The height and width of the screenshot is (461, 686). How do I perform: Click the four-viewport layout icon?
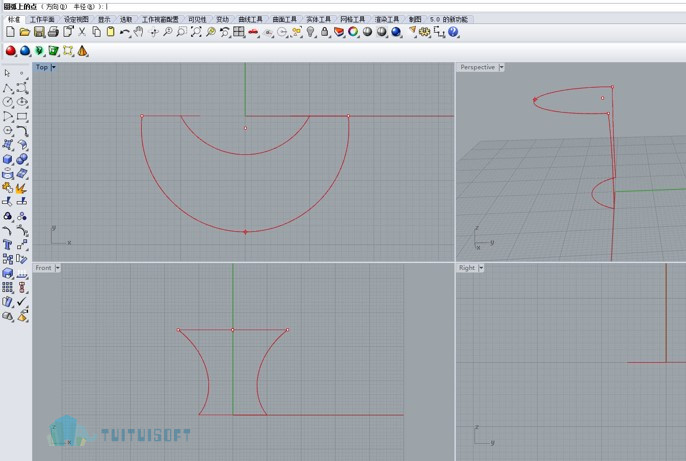click(x=238, y=32)
